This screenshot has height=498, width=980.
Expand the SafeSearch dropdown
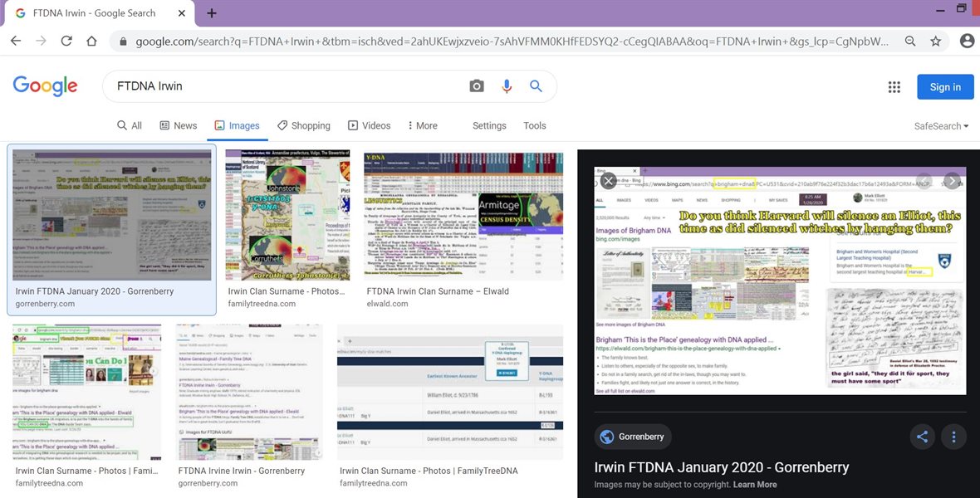pos(941,126)
